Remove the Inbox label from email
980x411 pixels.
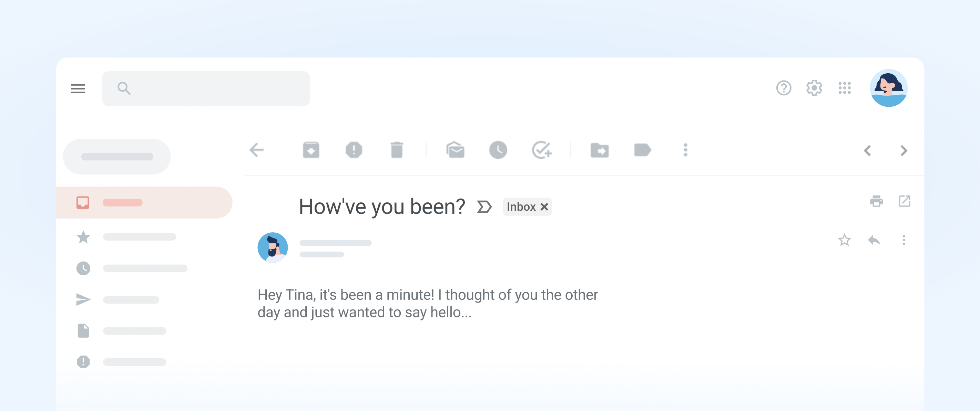tap(544, 207)
